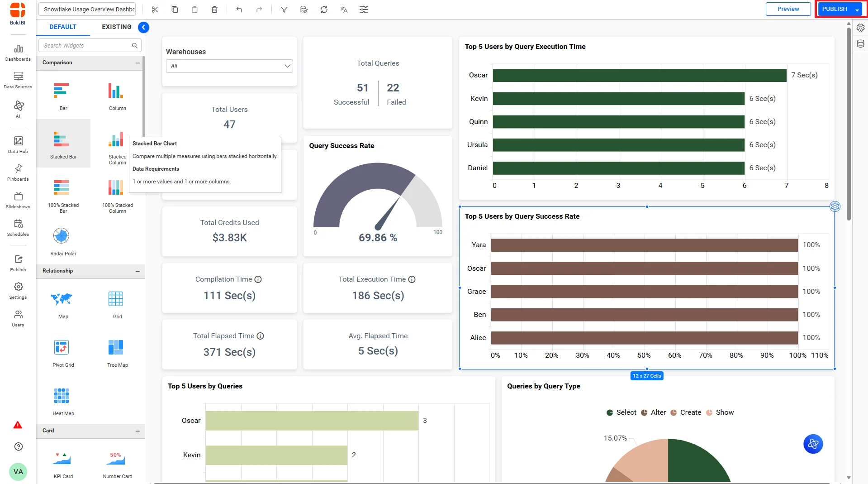
Task: Open Settings in left sidebar
Action: point(18,291)
